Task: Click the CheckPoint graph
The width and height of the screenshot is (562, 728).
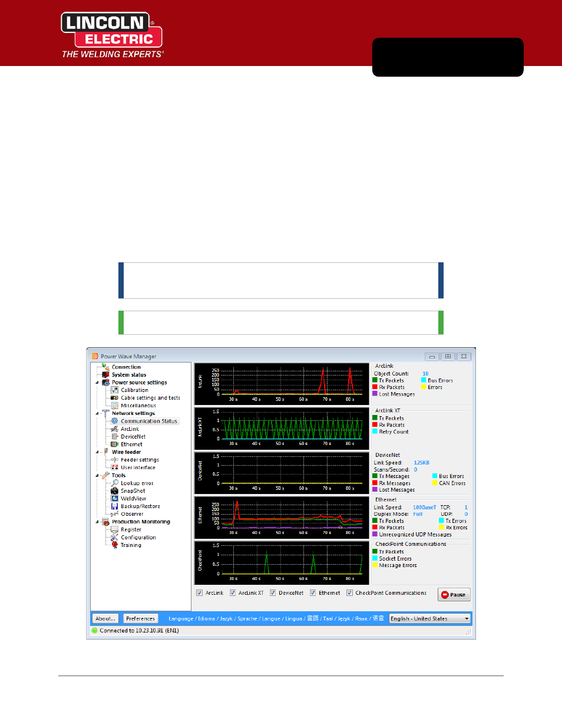Action: tap(282, 562)
